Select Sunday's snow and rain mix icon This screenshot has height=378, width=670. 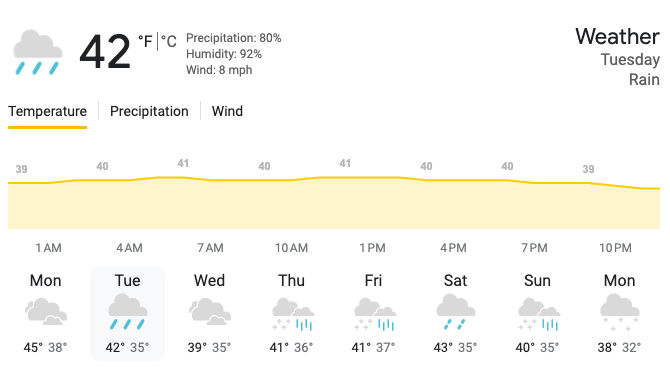[x=538, y=314]
